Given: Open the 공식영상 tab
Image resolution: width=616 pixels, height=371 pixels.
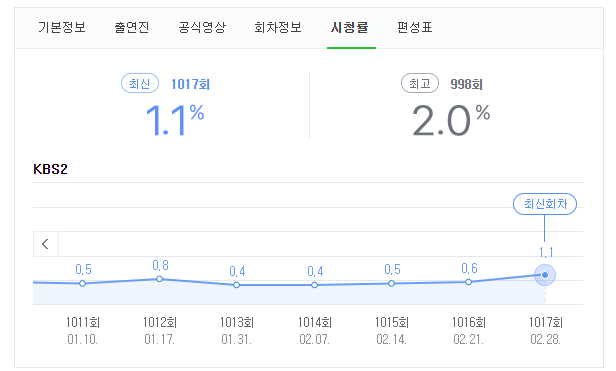Looking at the screenshot, I should coord(202,28).
